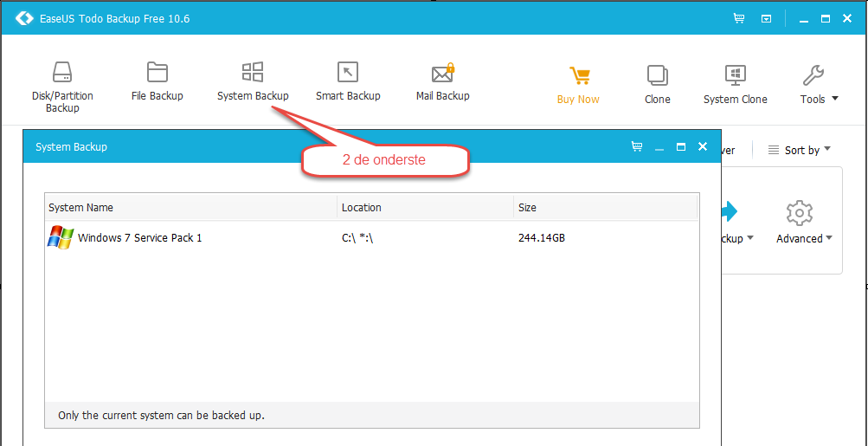Click the 244.14GB size value
The image size is (868, 446).
point(542,238)
